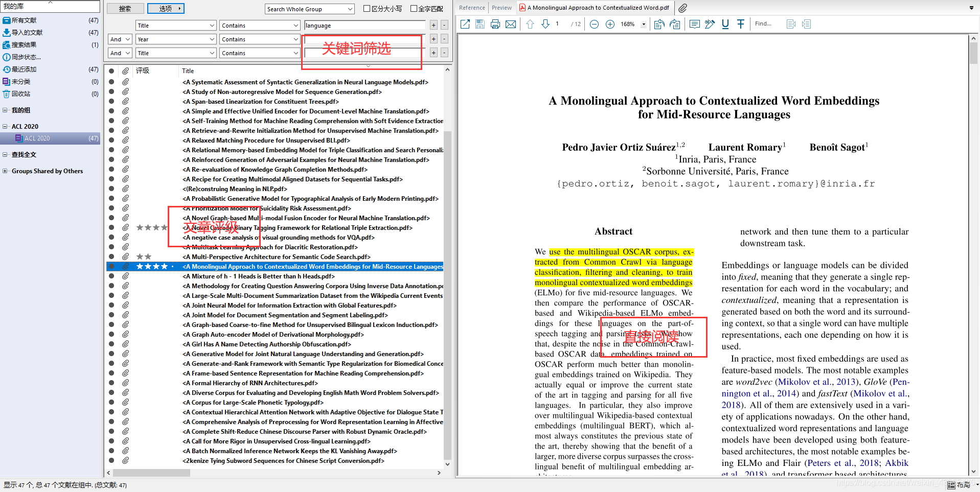Select the underline text tool

click(725, 24)
